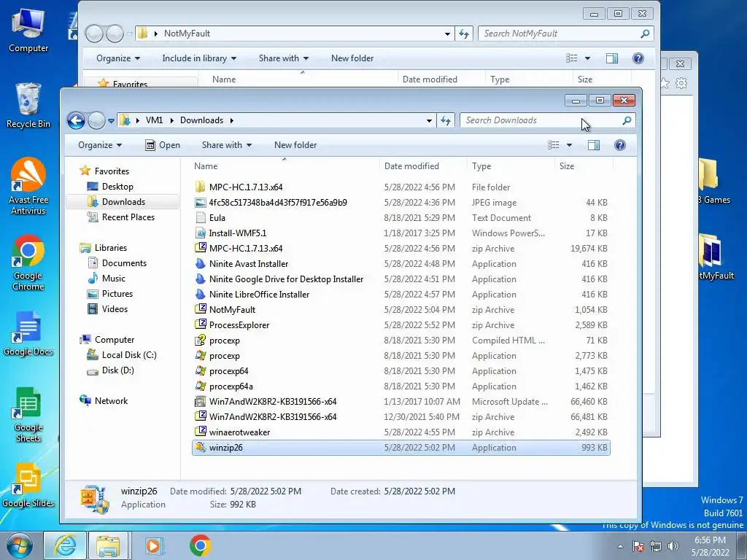Open Organize menu in NotMyFault window
This screenshot has height=560, width=747.
click(118, 58)
